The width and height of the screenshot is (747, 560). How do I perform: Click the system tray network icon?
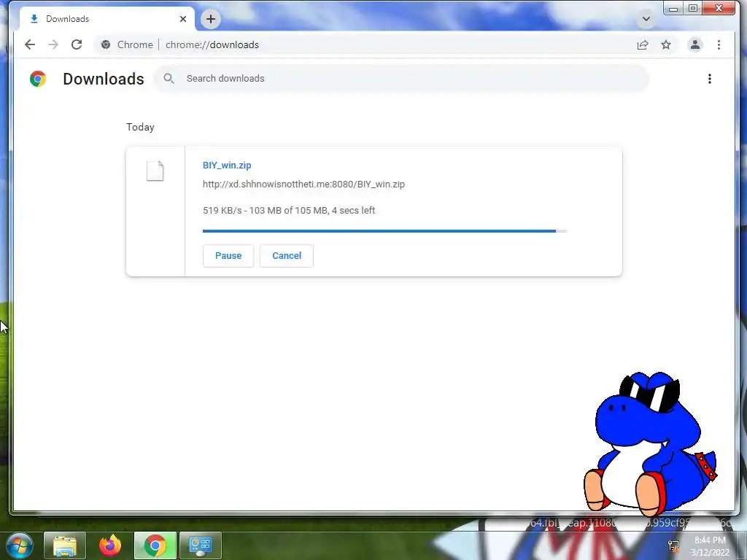[673, 545]
